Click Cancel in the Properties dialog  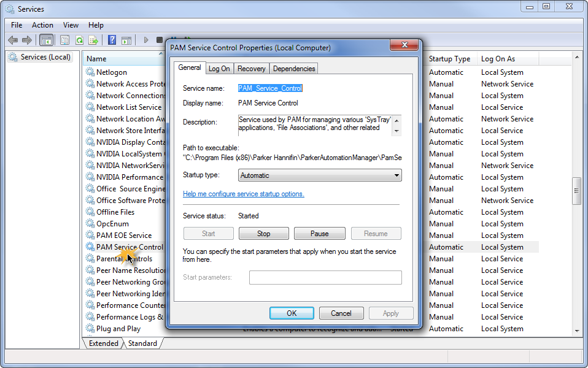click(341, 313)
